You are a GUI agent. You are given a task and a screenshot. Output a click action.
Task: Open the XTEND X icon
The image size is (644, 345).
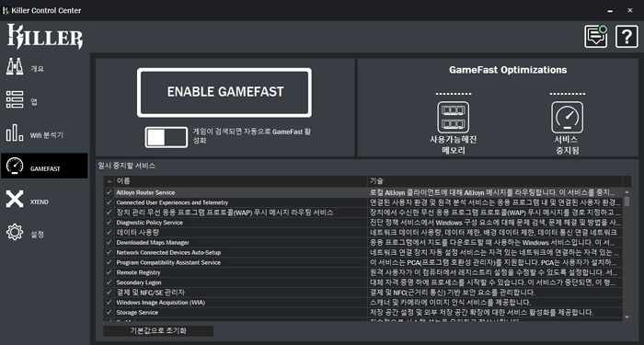click(15, 200)
